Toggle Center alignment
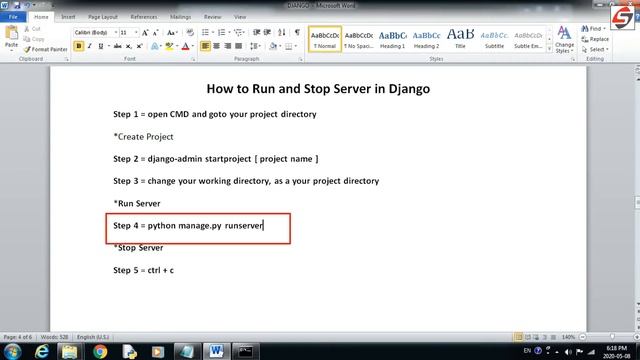This screenshot has height=360, width=640. click(216, 46)
